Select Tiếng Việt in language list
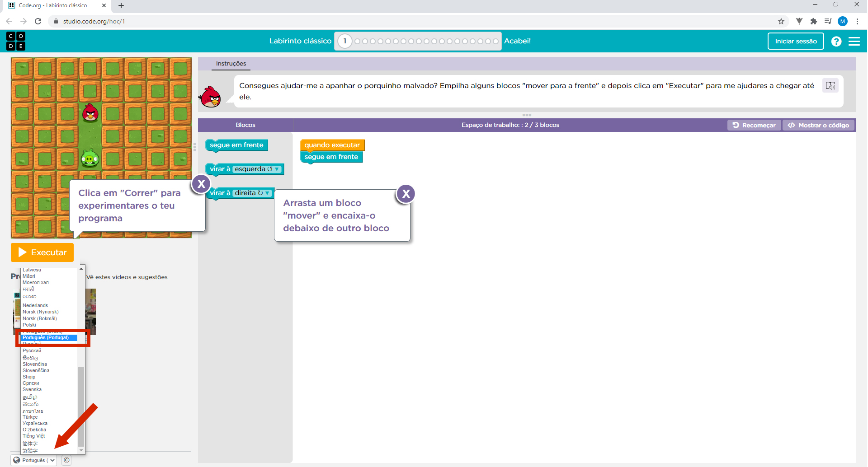 click(x=34, y=436)
